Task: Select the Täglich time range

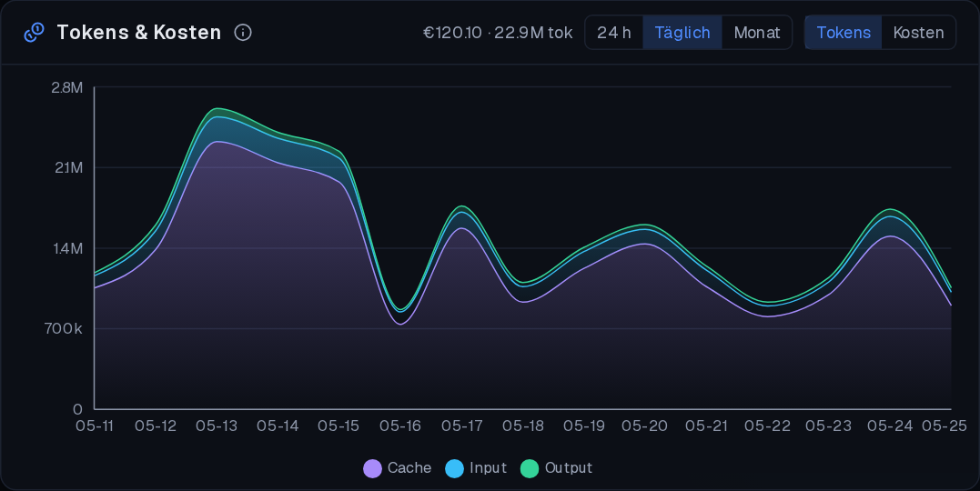Action: coord(682,33)
